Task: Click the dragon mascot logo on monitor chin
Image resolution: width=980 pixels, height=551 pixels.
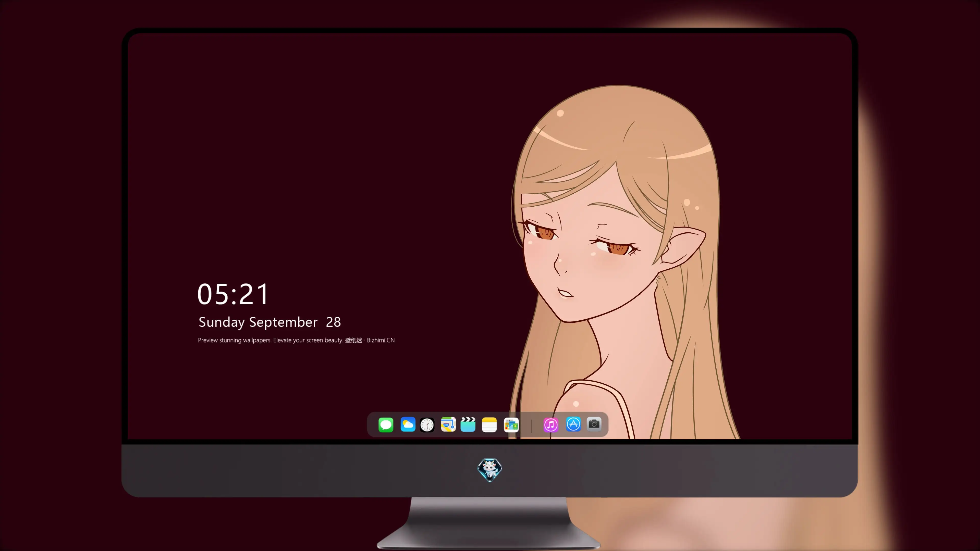Action: [490, 470]
